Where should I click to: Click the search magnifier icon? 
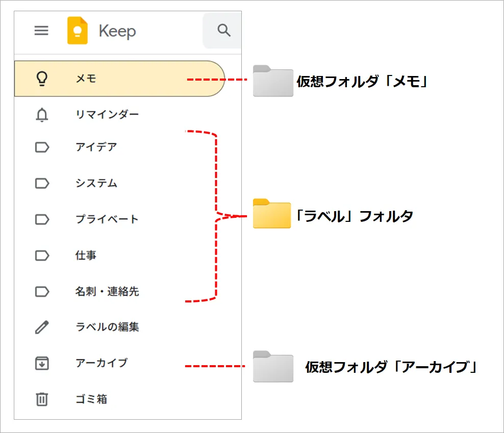click(x=224, y=30)
